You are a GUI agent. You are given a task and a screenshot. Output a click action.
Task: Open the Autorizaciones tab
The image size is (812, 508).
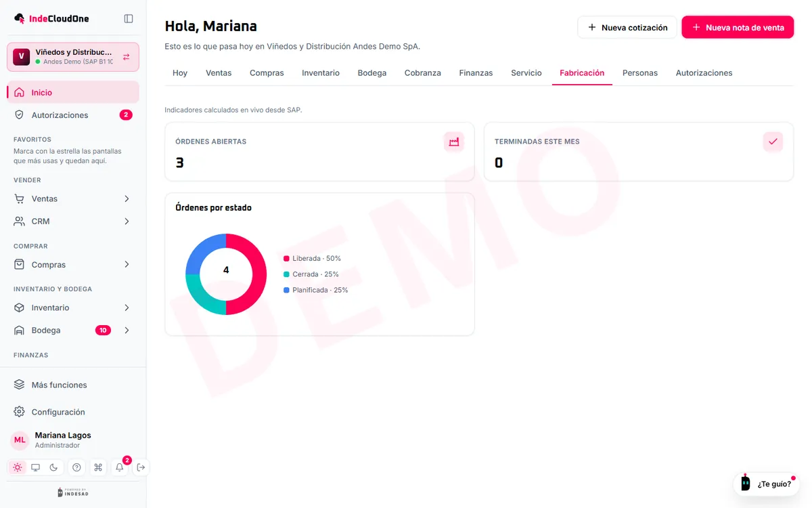[704, 72]
